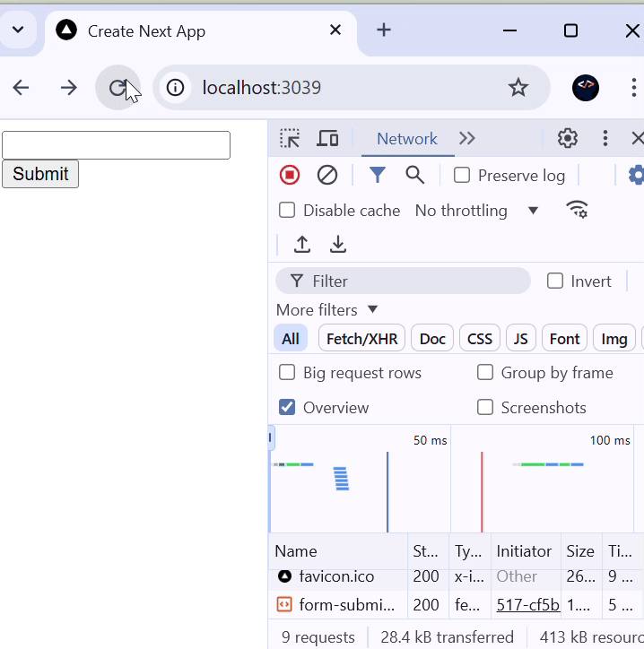Toggle the device toolbar icon

[327, 139]
